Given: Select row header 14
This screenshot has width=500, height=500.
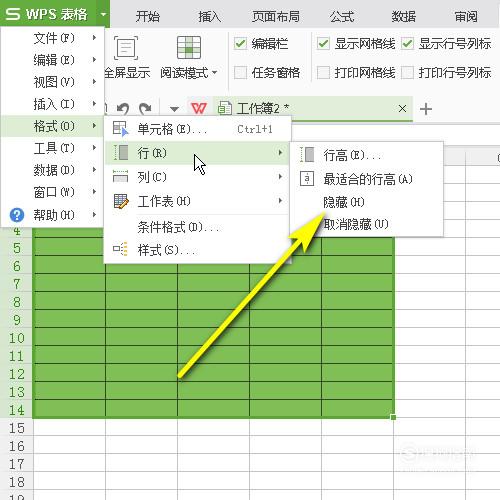Looking at the screenshot, I should 17,410.
